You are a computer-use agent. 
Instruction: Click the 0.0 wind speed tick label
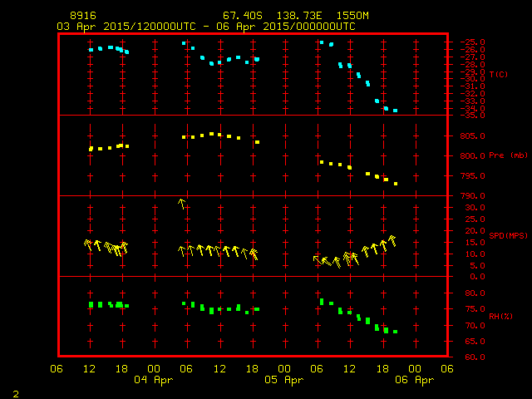[x=477, y=277]
